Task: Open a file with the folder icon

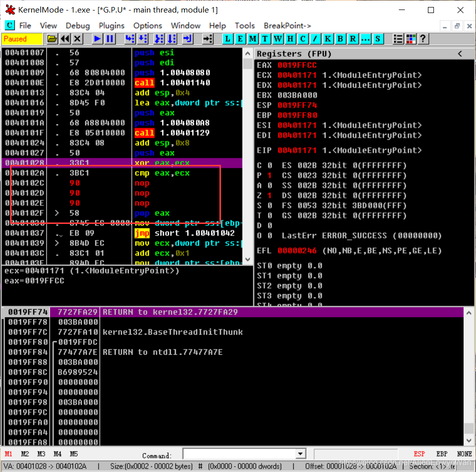Action: (x=52, y=39)
